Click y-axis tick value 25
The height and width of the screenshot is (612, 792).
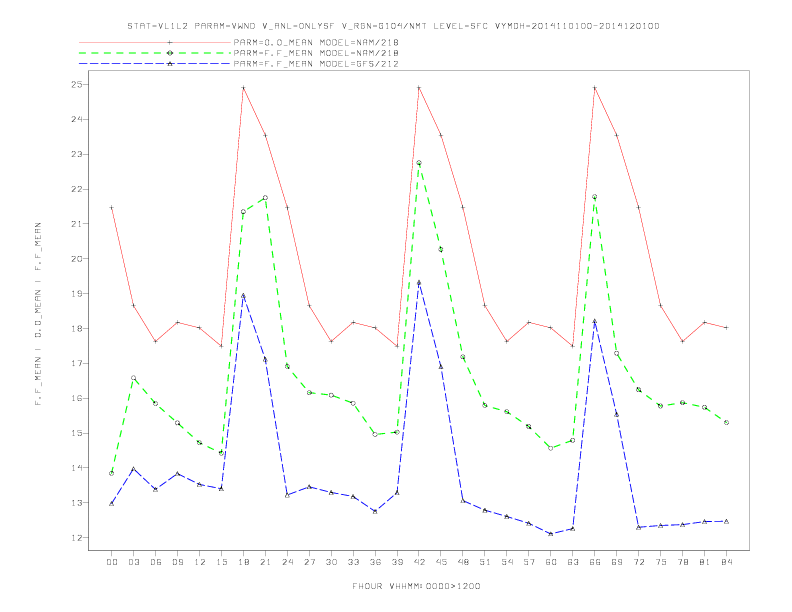pos(77,84)
